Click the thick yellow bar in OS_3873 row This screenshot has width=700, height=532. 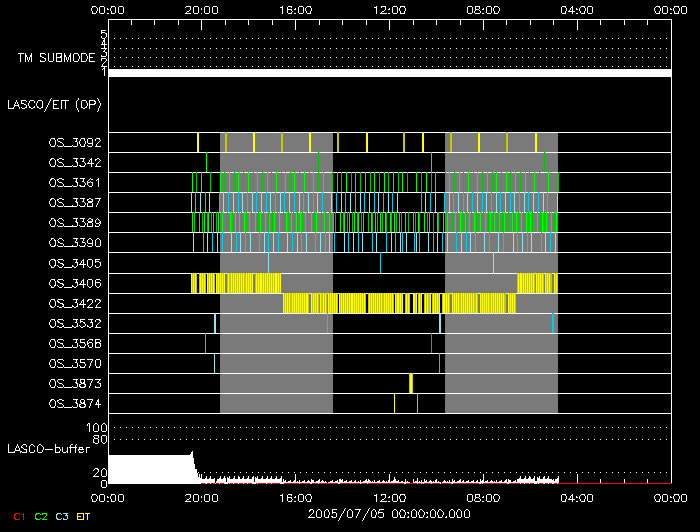(411, 384)
